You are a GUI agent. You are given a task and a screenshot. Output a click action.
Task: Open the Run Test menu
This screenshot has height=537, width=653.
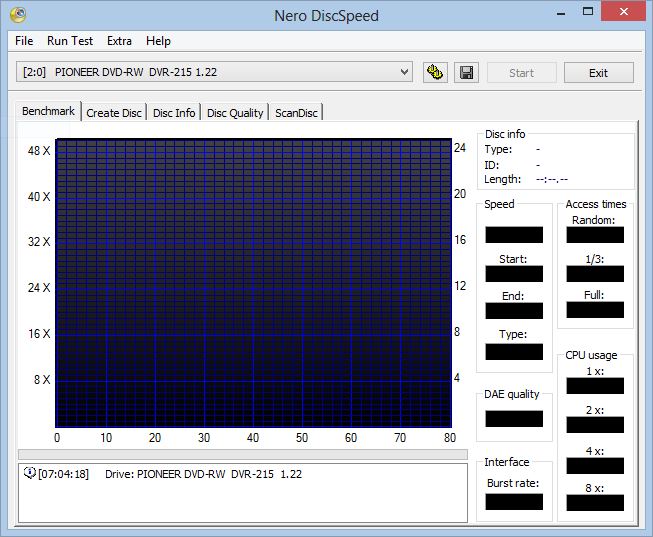point(70,41)
